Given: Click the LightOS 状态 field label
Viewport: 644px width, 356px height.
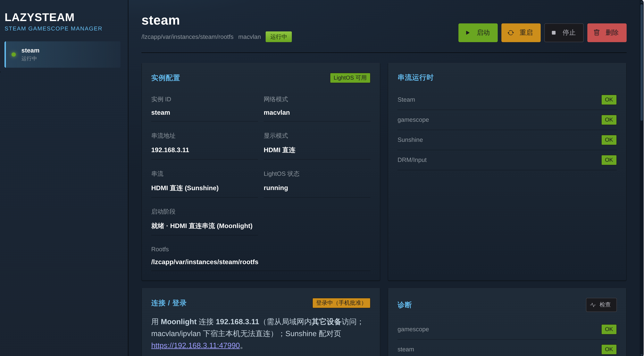Looking at the screenshot, I should (x=281, y=174).
